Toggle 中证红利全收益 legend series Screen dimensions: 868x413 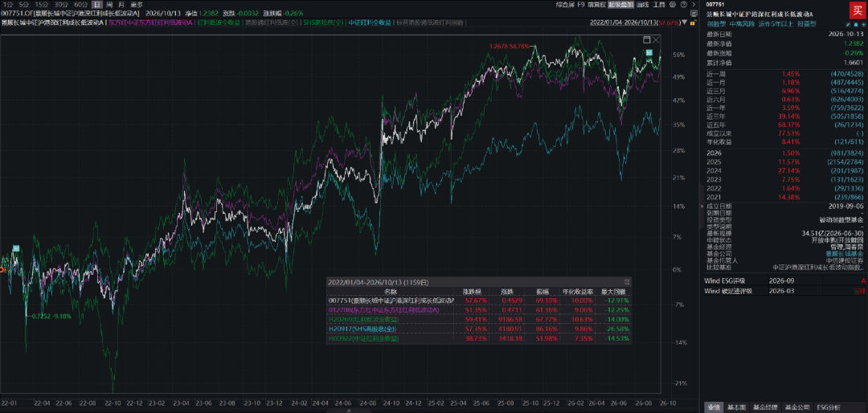click(x=370, y=22)
